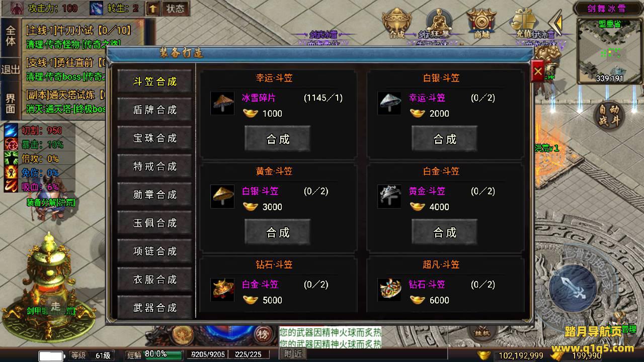Click the green experience progress bar
Viewport: 644px width, 362px height.
[x=164, y=355]
